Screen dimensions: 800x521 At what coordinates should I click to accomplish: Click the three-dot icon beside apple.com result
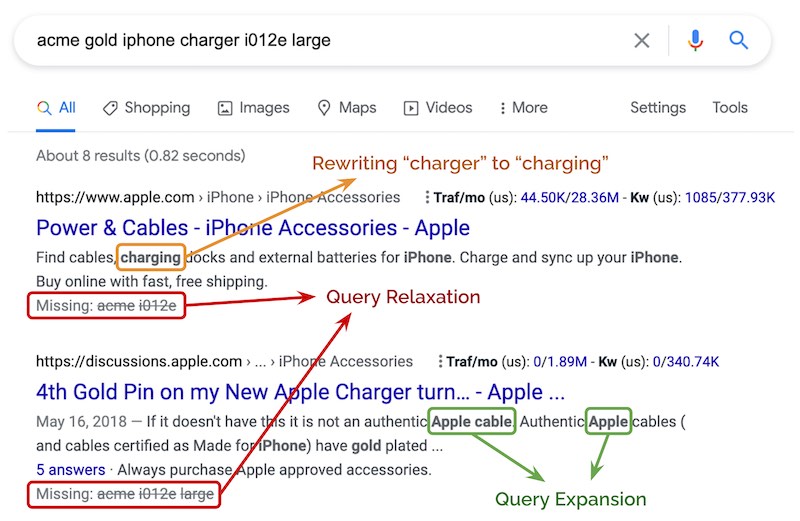pyautogui.click(x=428, y=198)
